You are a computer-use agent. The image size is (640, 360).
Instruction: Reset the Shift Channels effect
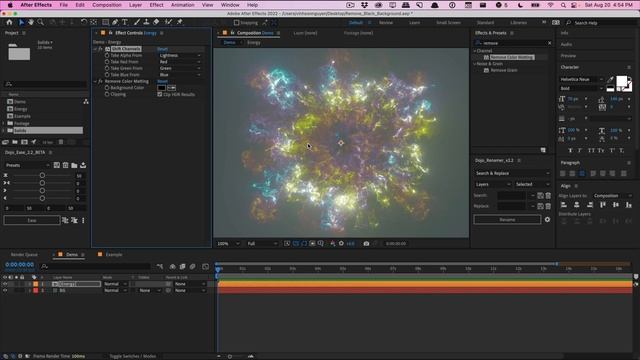[162, 49]
